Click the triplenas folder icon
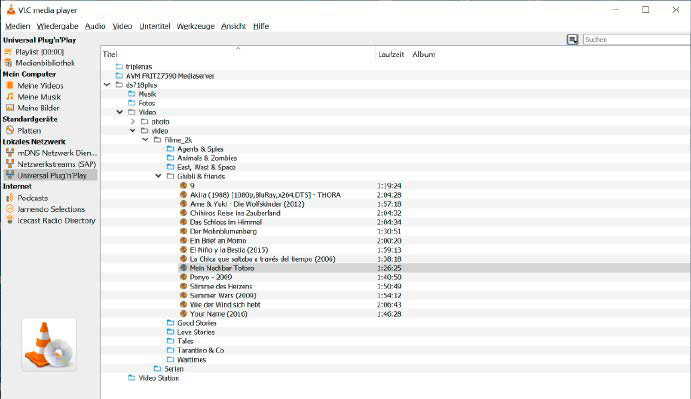The height and width of the screenshot is (399, 691). (119, 67)
